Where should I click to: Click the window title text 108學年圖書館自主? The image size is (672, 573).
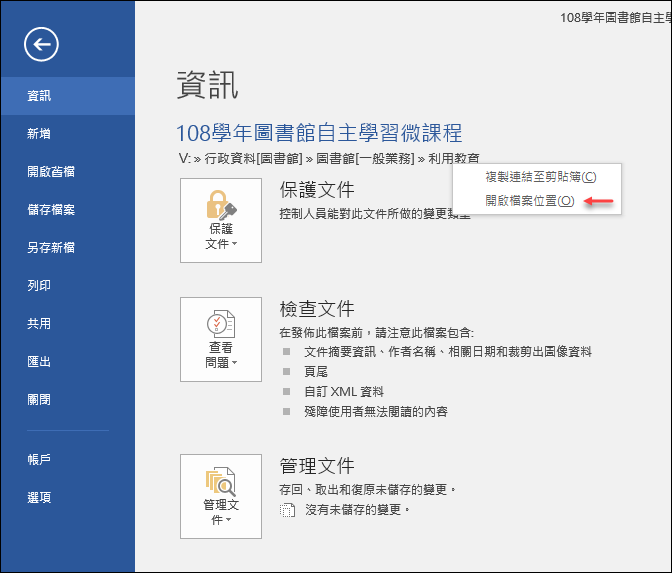click(615, 18)
